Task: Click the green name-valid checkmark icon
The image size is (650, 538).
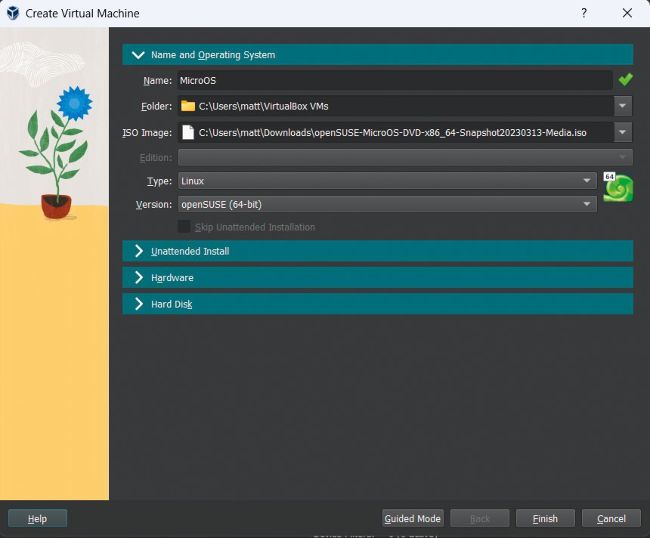Action: pyautogui.click(x=625, y=80)
